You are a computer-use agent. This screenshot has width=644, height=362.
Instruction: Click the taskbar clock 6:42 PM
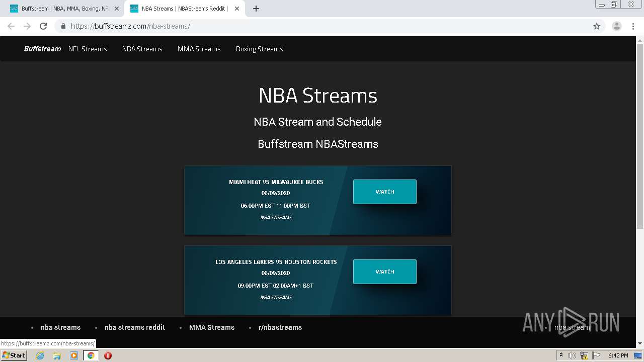[x=618, y=355]
